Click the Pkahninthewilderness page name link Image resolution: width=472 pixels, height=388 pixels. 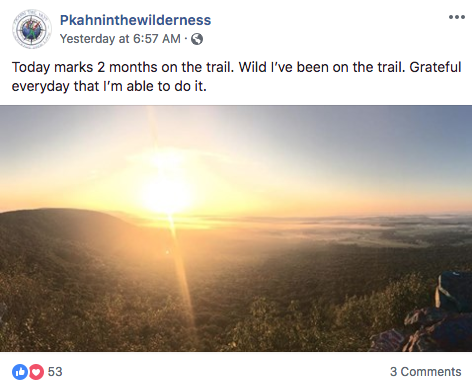pos(135,20)
